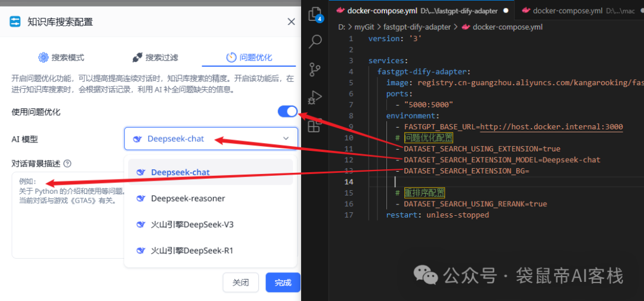The image size is (644, 301).
Task: Click the unsaved dot on first editor tab
Action: click(506, 11)
